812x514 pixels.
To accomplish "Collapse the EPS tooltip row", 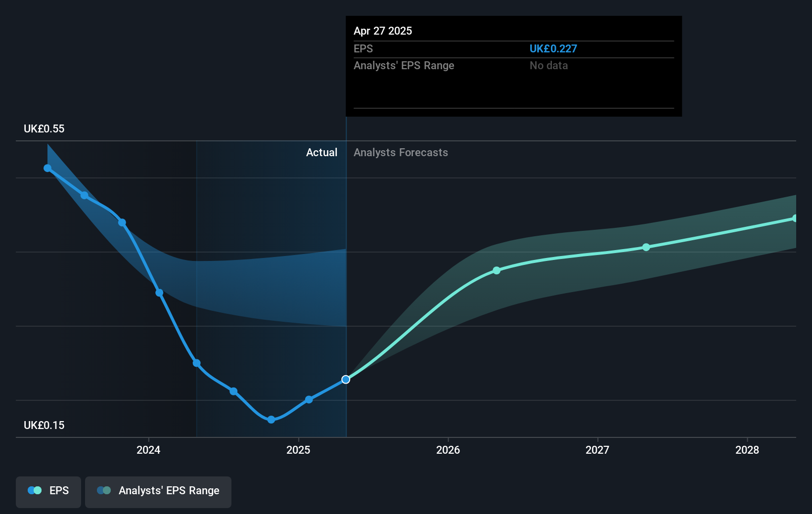I will pyautogui.click(x=363, y=48).
